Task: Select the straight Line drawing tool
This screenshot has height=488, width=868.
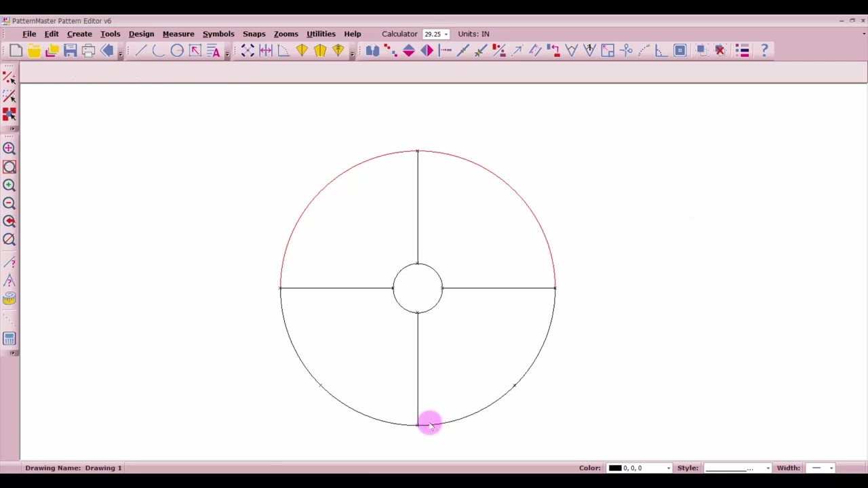Action: tap(140, 50)
